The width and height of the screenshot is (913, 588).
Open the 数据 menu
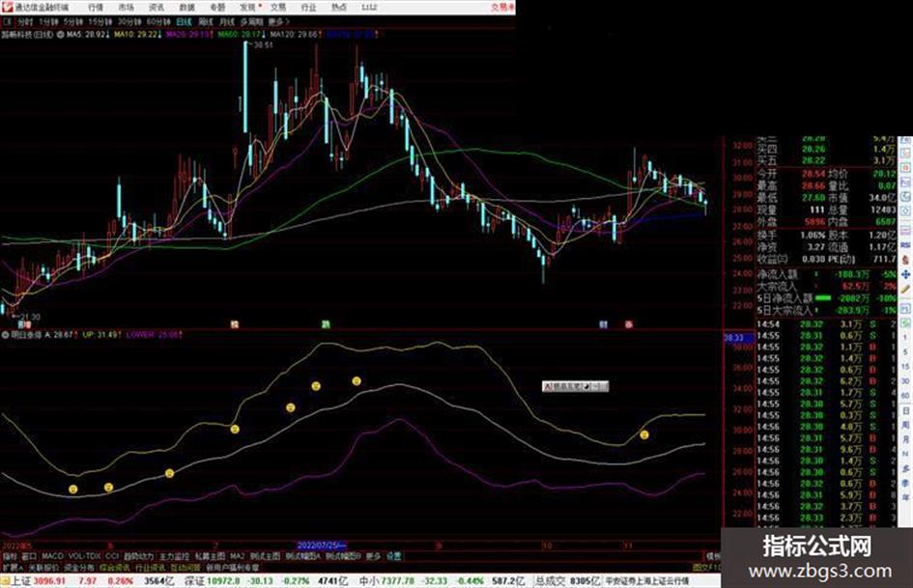click(x=186, y=7)
